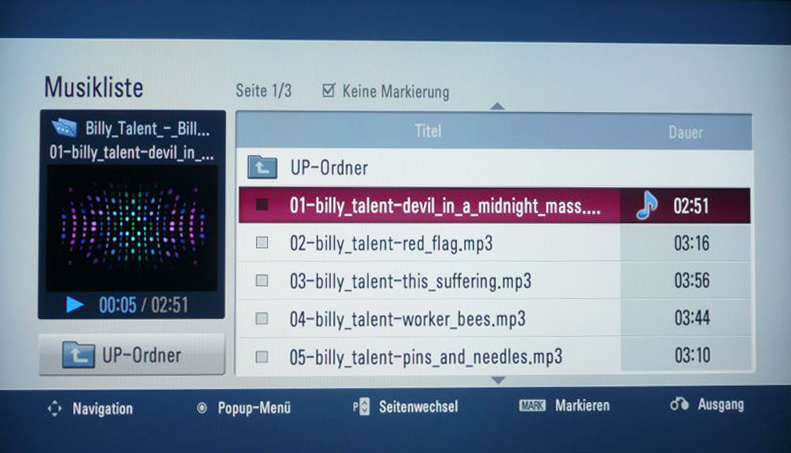Click the Ausgang exit icon
The image size is (791, 453).
(679, 404)
